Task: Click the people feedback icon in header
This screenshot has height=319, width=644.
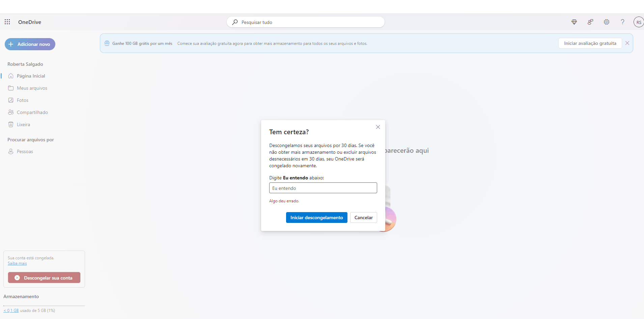Action: click(590, 22)
